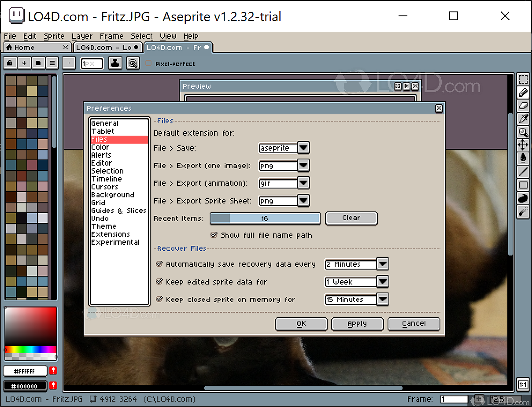Enable the Pixel-perfect option
The width and height of the screenshot is (532, 407).
tap(148, 63)
